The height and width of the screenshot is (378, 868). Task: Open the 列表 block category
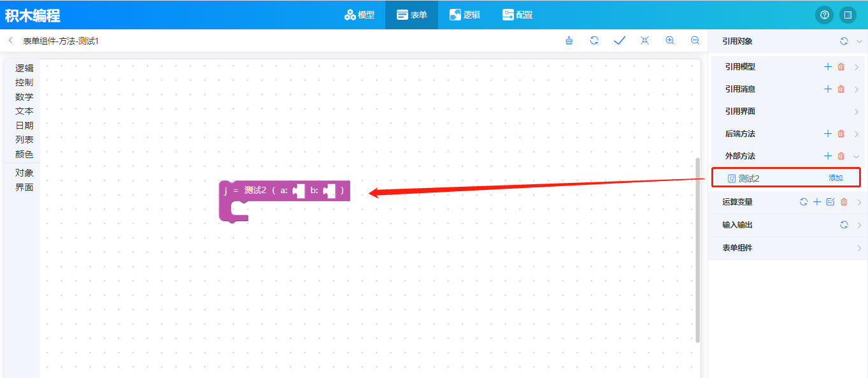point(24,140)
